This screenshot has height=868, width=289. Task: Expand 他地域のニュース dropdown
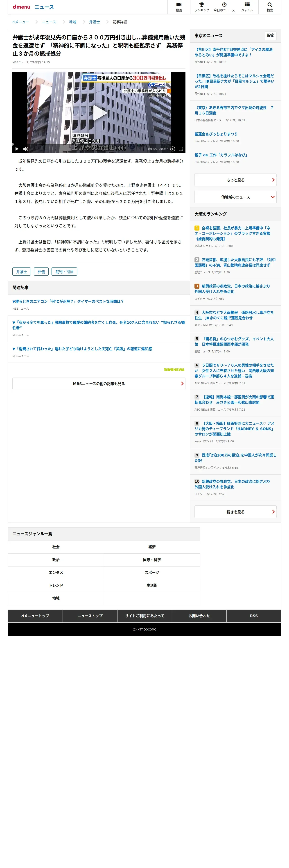[x=235, y=197]
